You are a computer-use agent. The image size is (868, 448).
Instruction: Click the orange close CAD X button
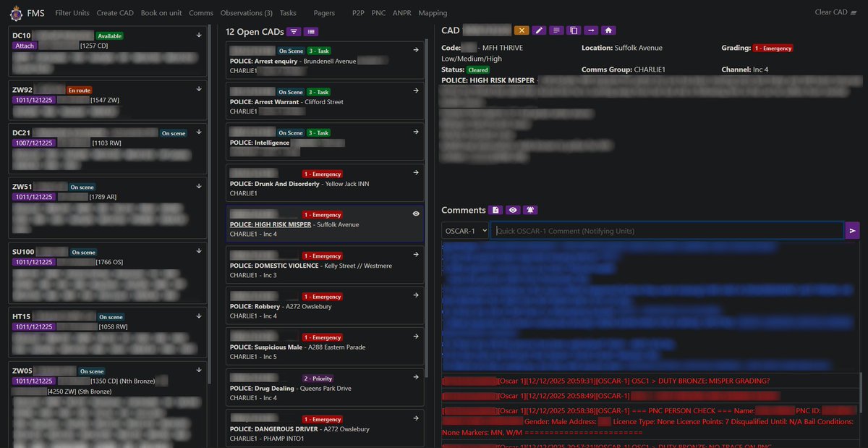pos(521,30)
